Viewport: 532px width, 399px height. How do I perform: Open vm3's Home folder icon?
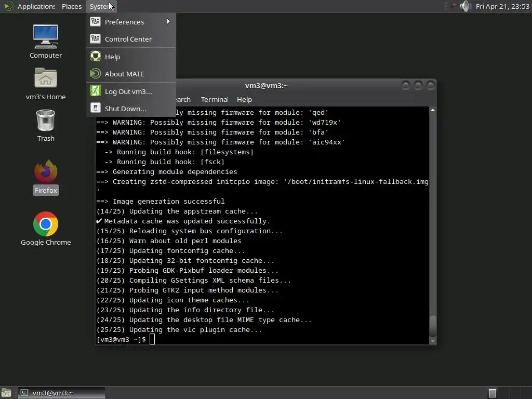[x=46, y=84]
